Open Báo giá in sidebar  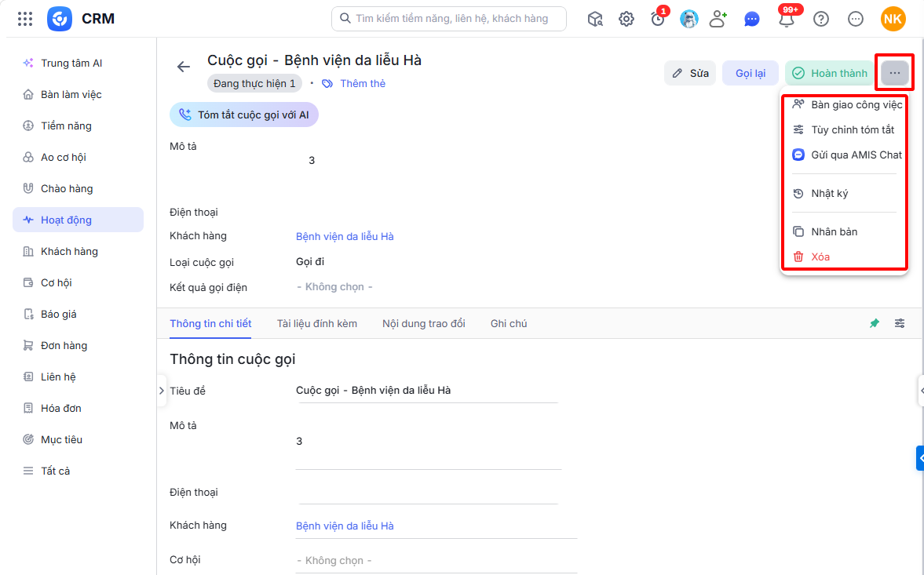78,314
